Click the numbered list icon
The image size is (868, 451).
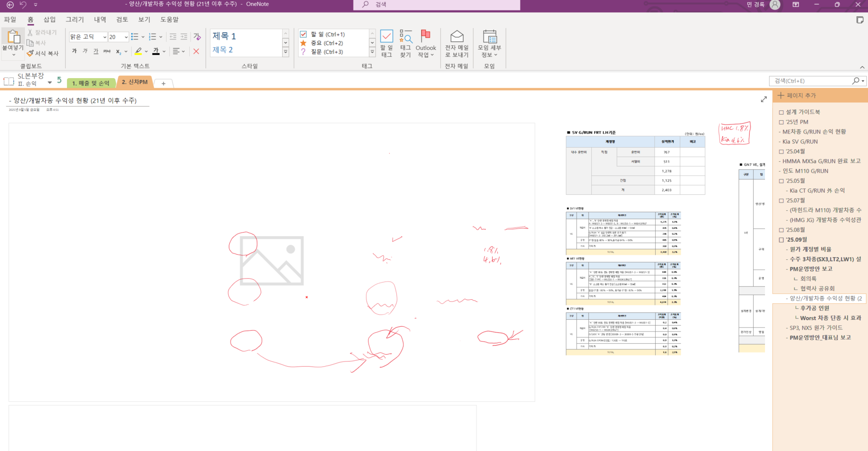pyautogui.click(x=153, y=37)
